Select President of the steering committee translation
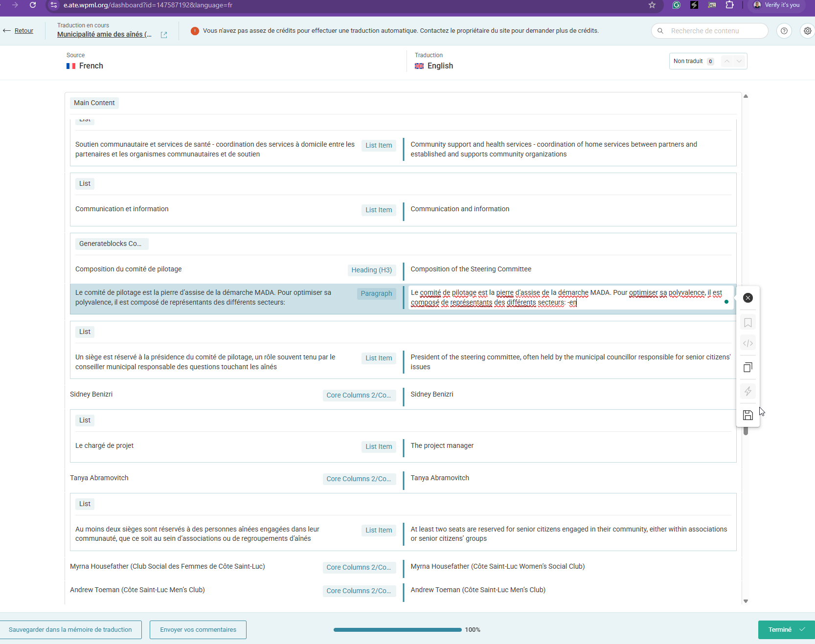Image resolution: width=815 pixels, height=644 pixels. (x=570, y=362)
